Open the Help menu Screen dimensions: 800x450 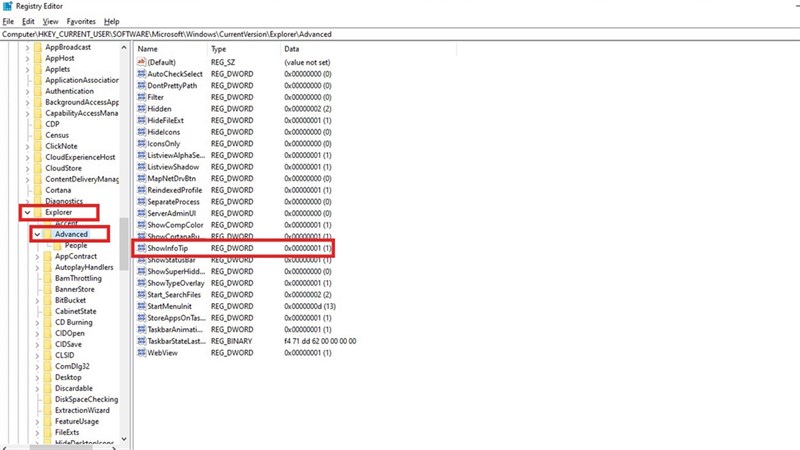[112, 21]
